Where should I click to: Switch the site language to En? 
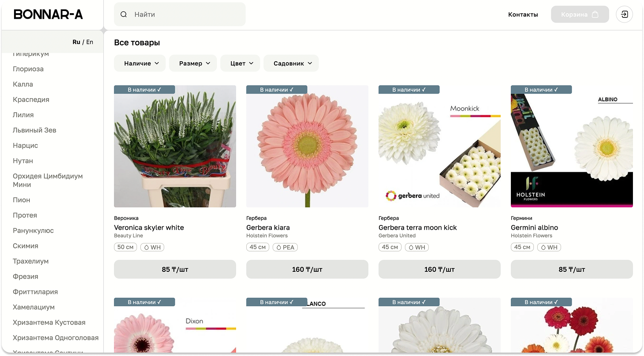coord(90,42)
